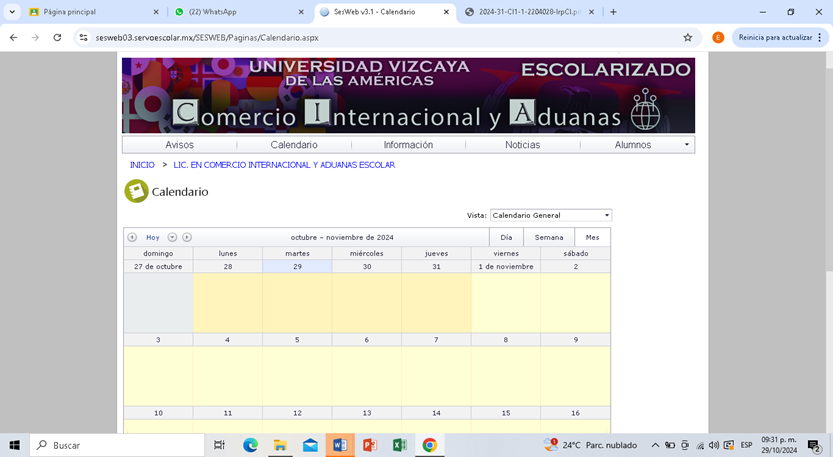Go to previous calendar period arrow
This screenshot has width=833, height=457.
[132, 238]
